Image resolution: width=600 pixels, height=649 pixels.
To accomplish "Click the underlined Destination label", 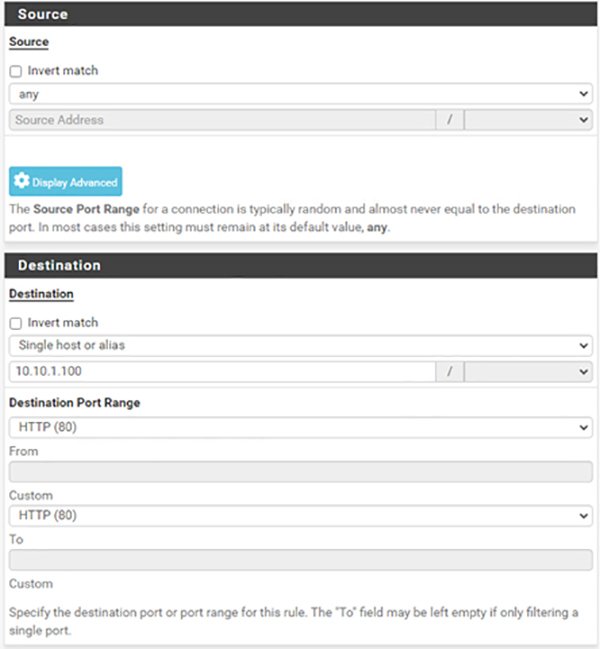I will (x=41, y=295).
